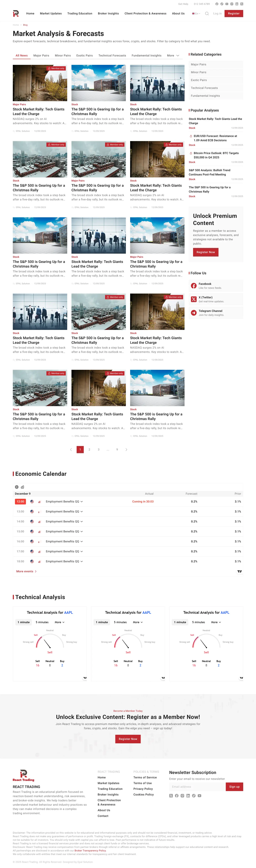Expand the 12:00 Employment Benefits QQ event
The height and width of the screenshot is (868, 256).
(64, 501)
